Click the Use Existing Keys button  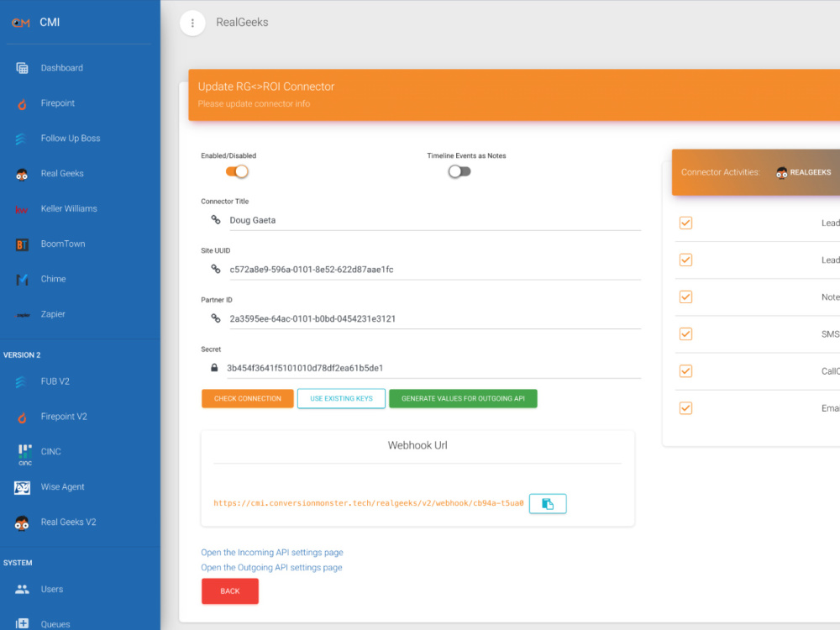[x=341, y=398]
